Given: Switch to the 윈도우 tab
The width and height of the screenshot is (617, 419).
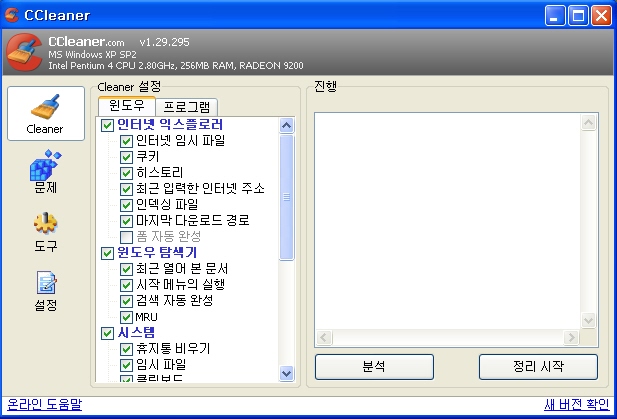Looking at the screenshot, I should 127,105.
